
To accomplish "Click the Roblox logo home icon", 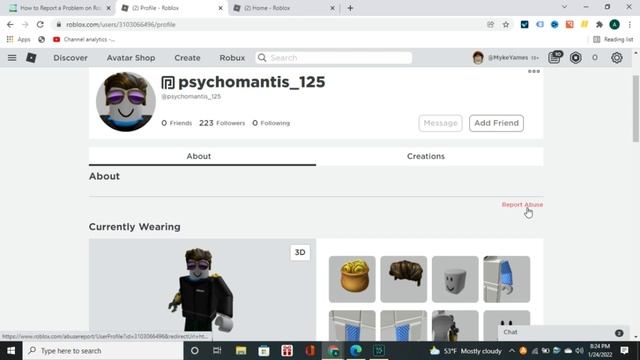I will (31, 58).
